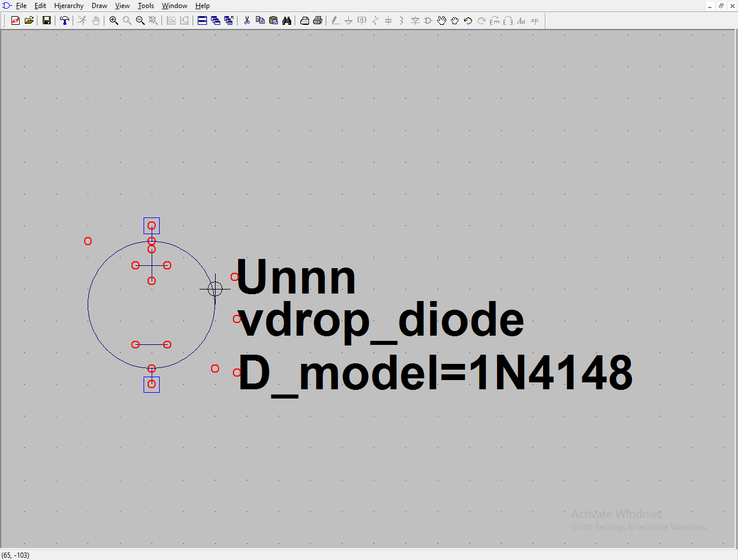Select the Capacitor tool
Screen dimensions: 738x560
click(389, 21)
